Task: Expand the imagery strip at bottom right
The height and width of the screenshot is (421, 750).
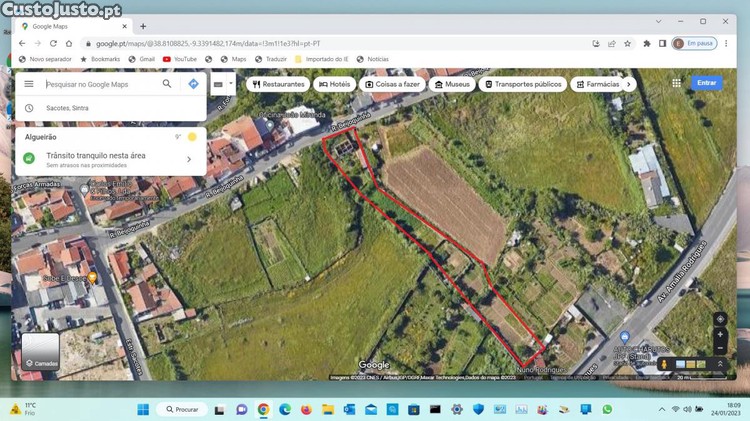Action: pyautogui.click(x=719, y=364)
